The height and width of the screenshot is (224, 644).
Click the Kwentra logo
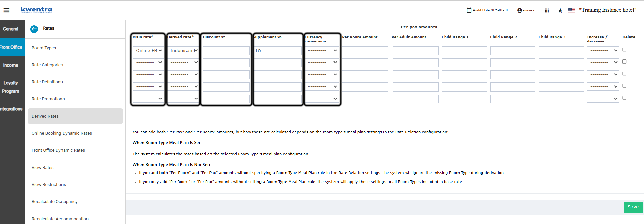click(x=36, y=10)
